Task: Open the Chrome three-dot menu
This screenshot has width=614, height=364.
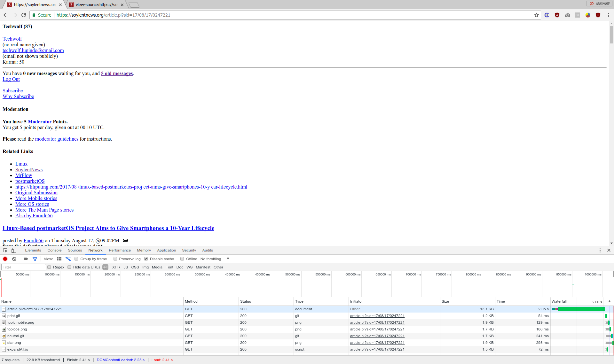Action: [608, 15]
